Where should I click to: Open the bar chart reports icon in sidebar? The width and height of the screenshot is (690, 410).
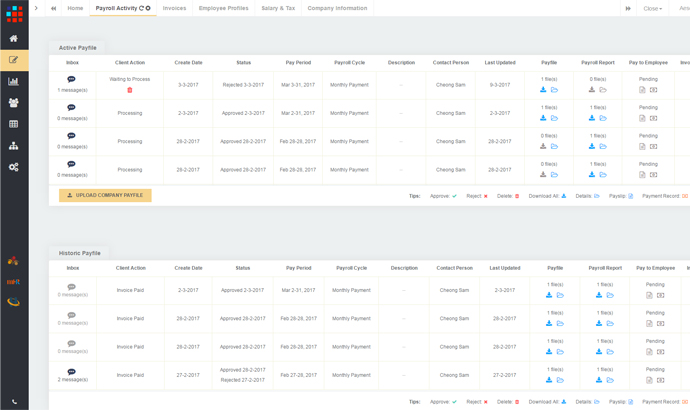[14, 81]
